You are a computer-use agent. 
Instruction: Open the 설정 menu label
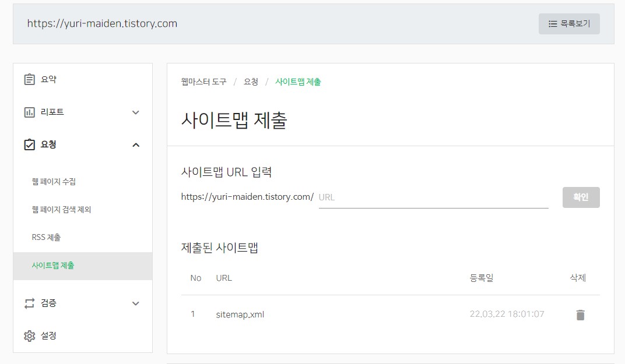(x=48, y=335)
